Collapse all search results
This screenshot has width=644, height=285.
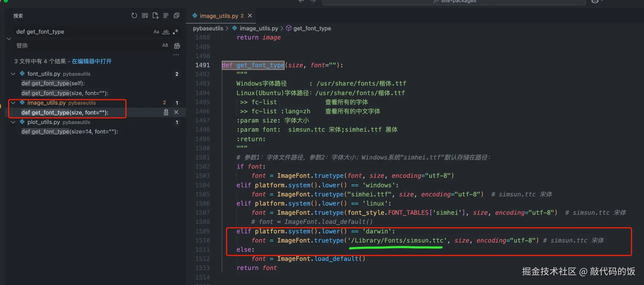coord(176,16)
